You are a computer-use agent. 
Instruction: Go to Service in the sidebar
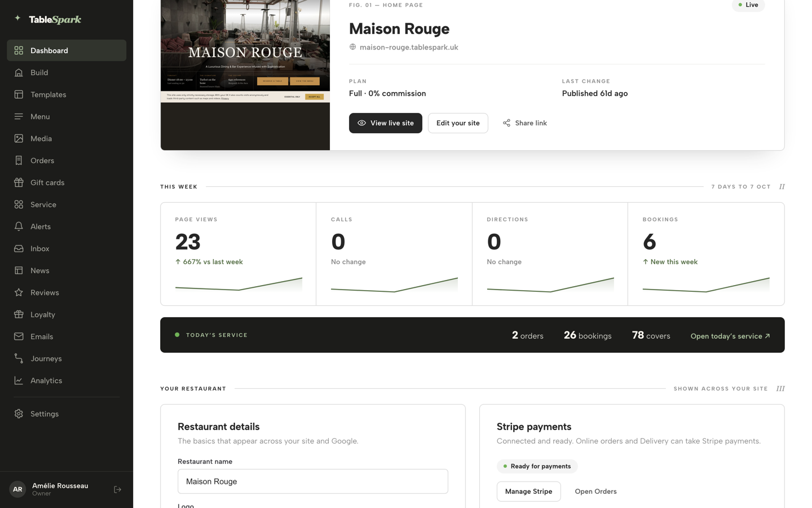(x=67, y=205)
